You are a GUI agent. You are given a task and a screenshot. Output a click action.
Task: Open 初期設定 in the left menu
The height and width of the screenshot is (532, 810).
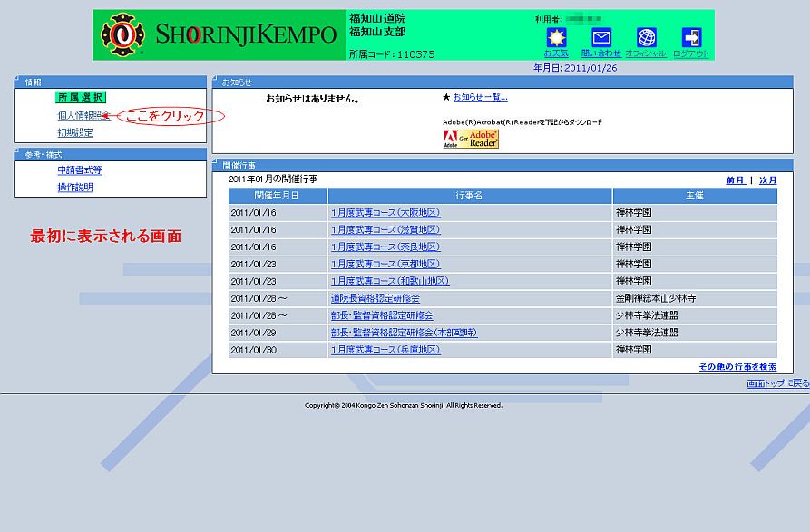coord(75,133)
